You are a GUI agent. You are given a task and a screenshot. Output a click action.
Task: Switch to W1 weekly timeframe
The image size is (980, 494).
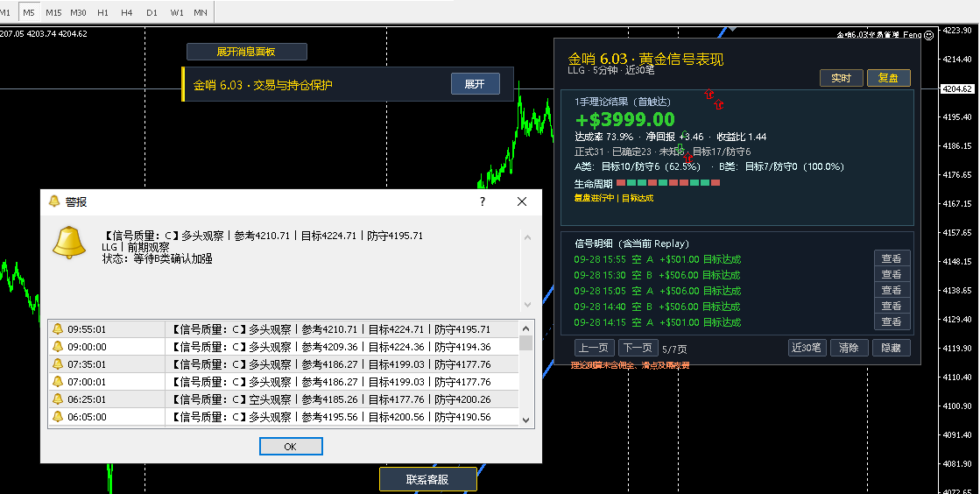[x=177, y=12]
